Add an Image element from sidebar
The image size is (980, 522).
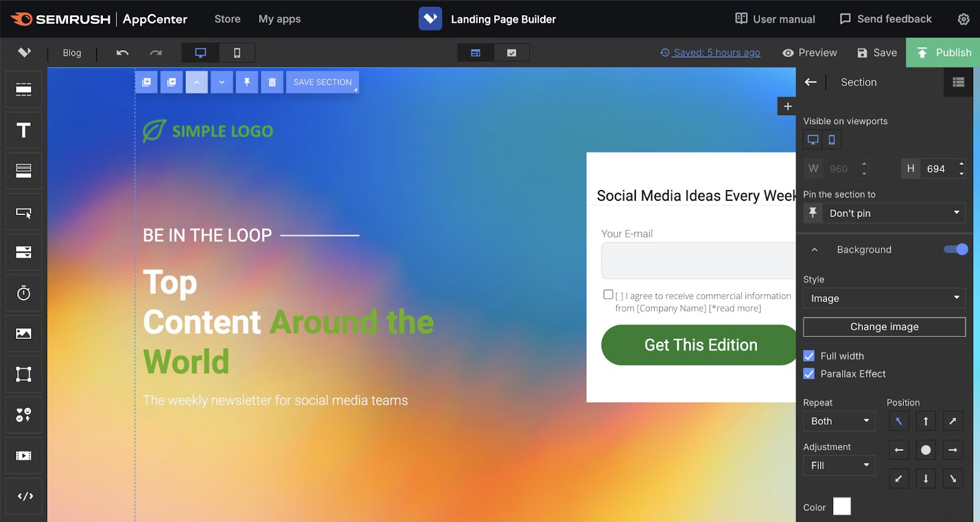23,334
